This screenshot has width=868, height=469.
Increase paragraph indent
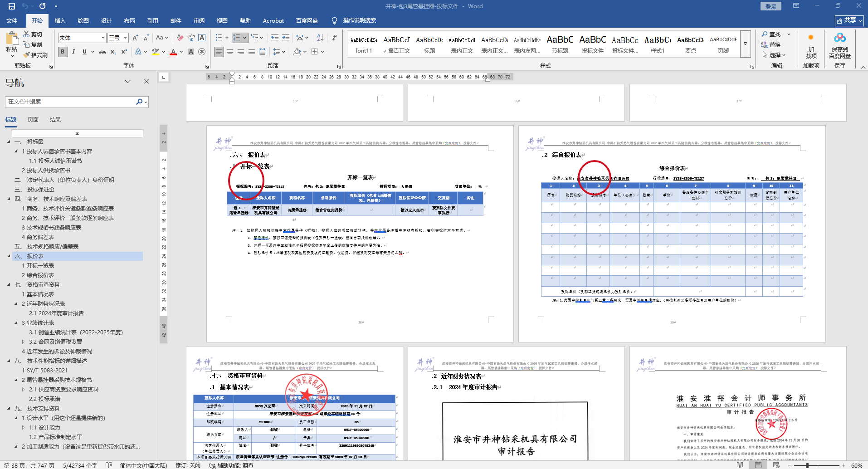(x=286, y=38)
